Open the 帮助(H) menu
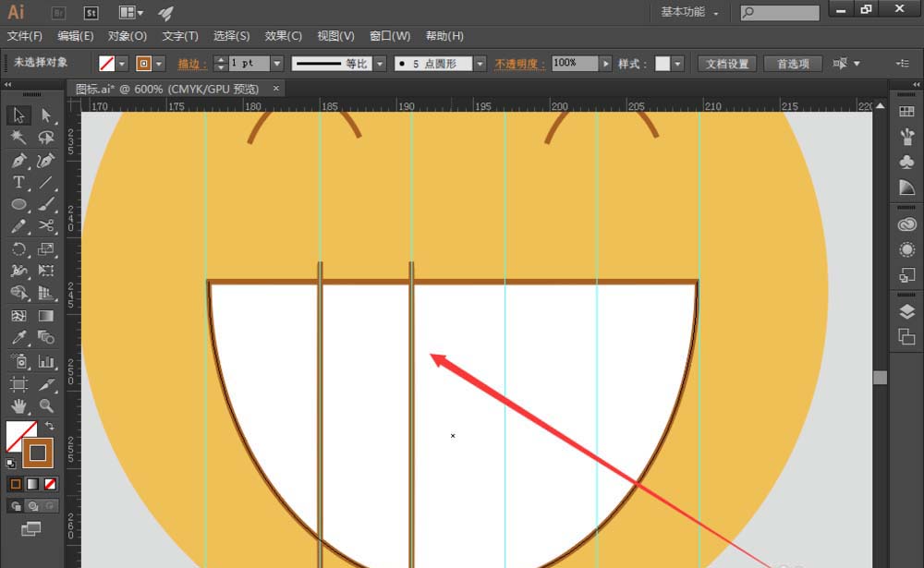The image size is (924, 568). coord(445,36)
